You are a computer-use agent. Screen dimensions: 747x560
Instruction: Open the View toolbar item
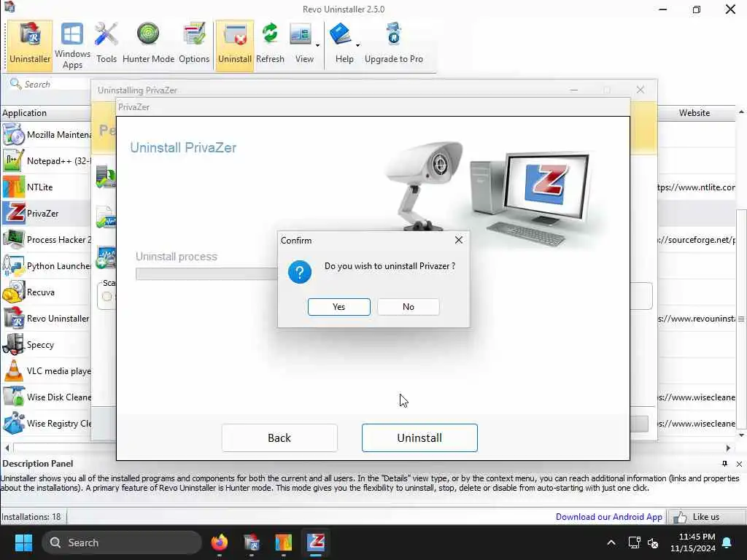tap(304, 44)
